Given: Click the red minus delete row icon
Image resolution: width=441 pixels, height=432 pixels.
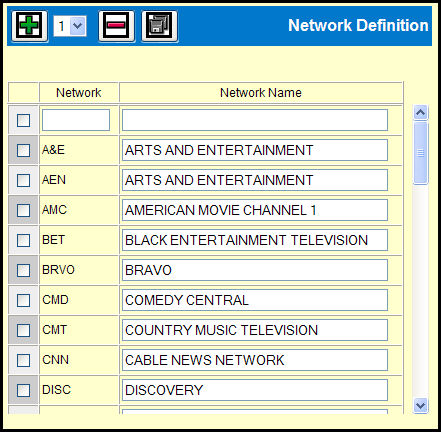Looking at the screenshot, I should coord(116,26).
